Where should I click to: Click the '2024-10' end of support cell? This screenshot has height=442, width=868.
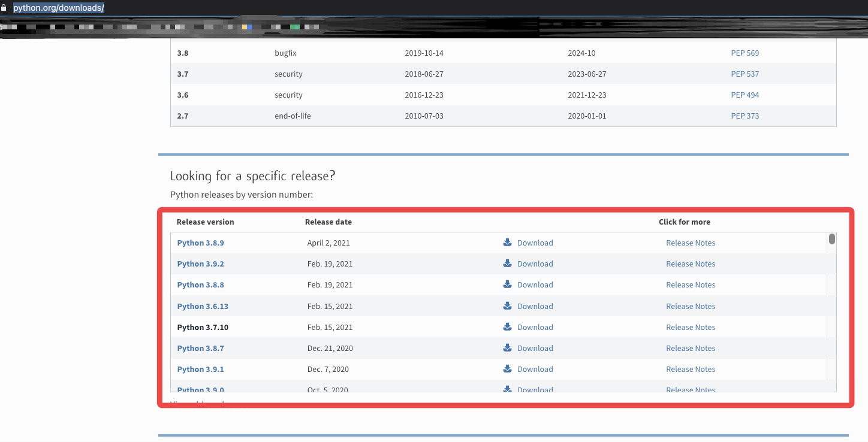point(581,53)
